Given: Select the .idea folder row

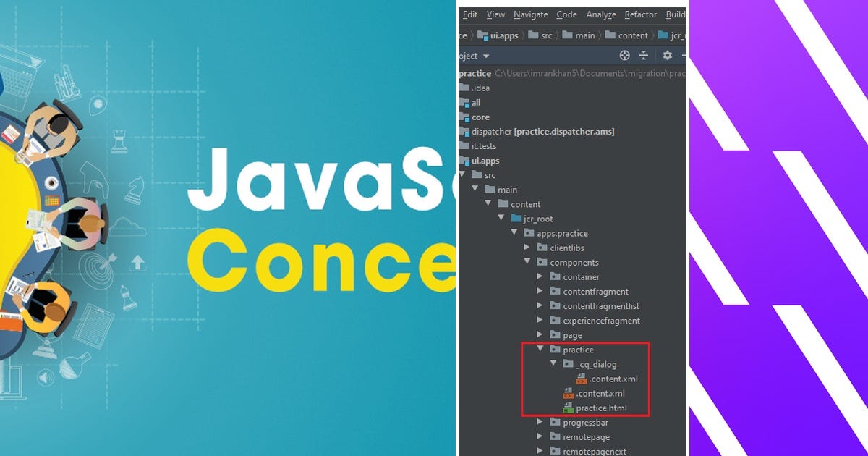Looking at the screenshot, I should point(572,88).
